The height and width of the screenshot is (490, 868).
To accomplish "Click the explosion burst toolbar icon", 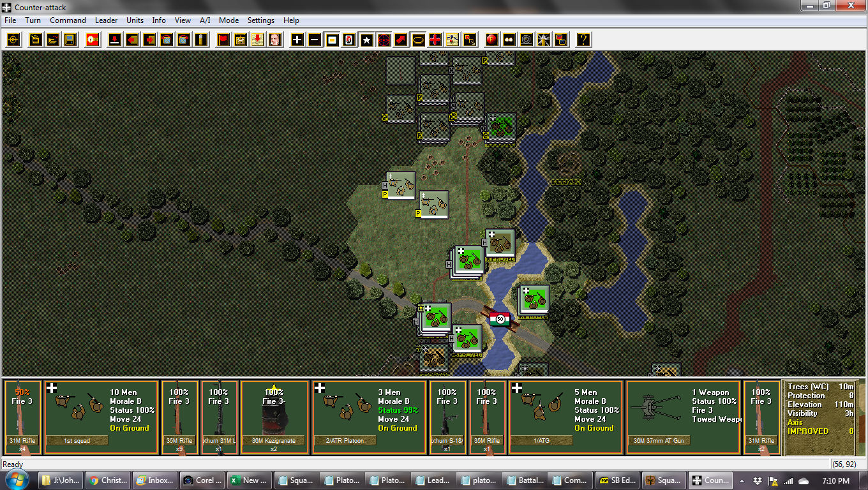I will point(544,40).
